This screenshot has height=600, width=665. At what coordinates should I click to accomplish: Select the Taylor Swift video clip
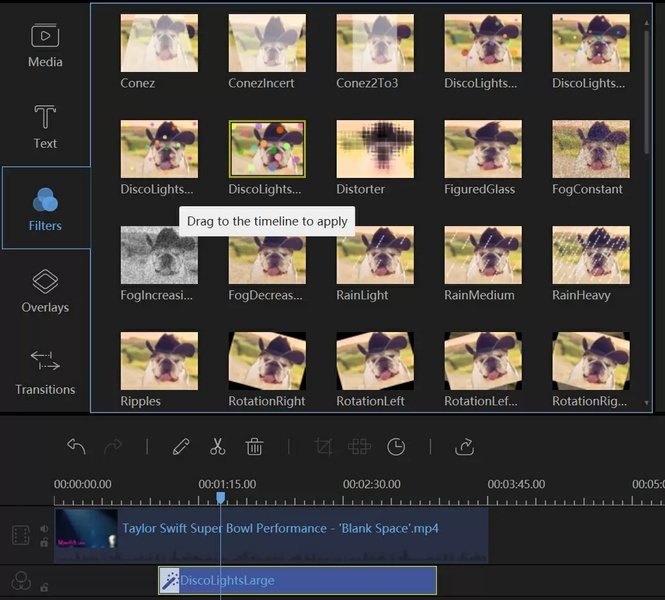(271, 535)
